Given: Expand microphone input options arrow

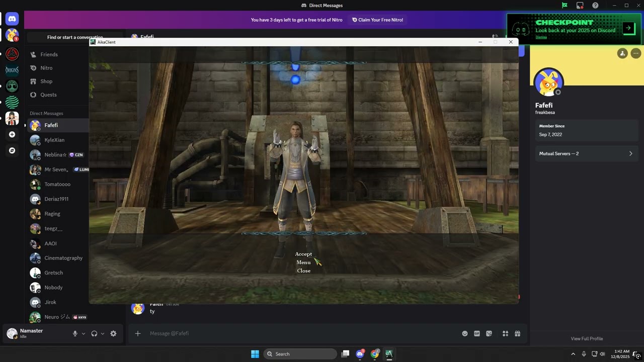Looking at the screenshot, I should point(84,333).
